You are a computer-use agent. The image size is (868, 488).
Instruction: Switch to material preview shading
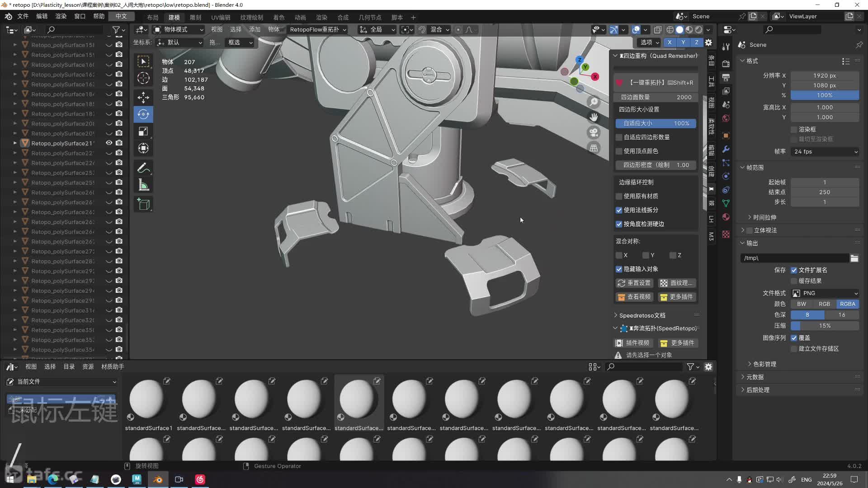689,30
